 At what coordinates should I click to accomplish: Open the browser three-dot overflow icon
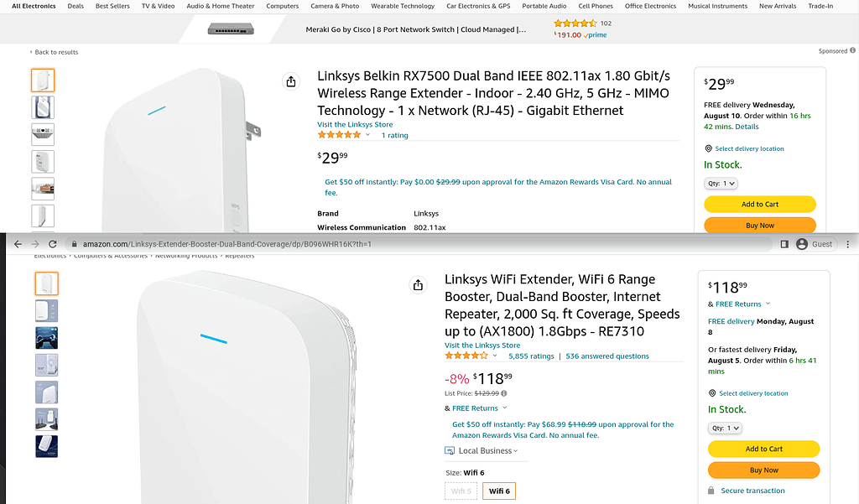(x=848, y=244)
